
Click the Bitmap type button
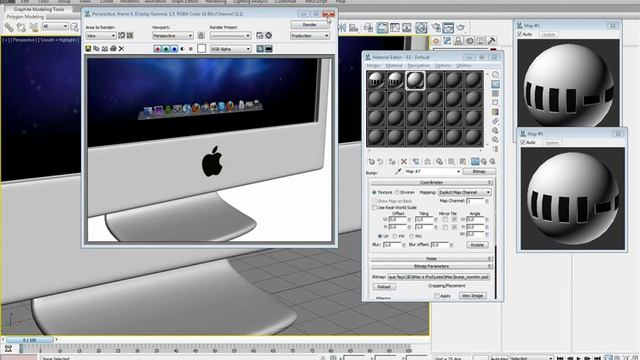coord(479,172)
